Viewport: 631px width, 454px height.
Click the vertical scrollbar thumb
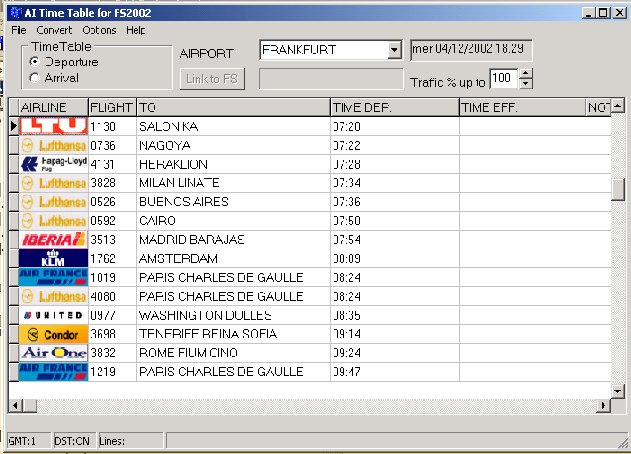point(618,189)
